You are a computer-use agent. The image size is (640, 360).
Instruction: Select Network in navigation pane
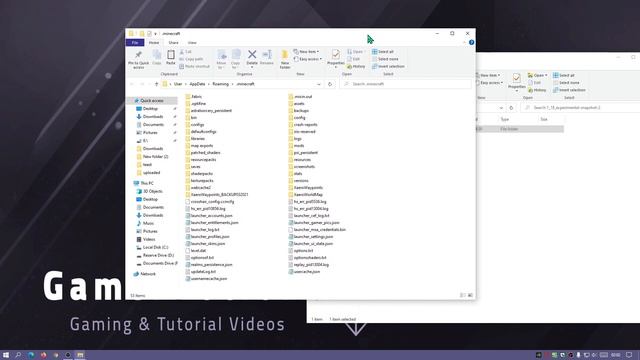[147, 274]
